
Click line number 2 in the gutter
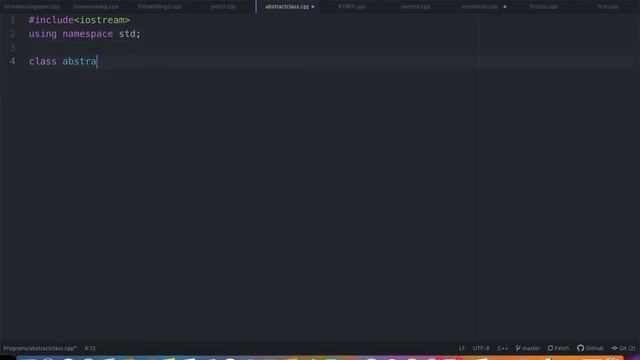click(x=13, y=34)
